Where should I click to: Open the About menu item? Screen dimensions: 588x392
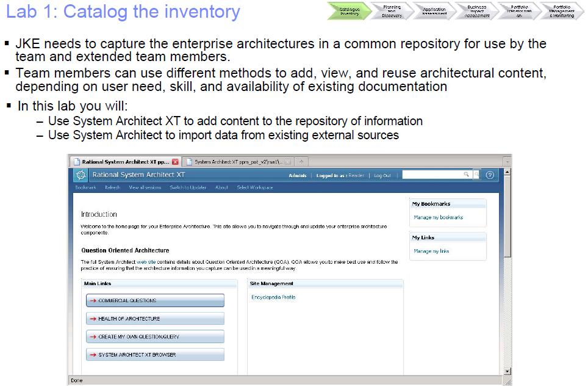[221, 187]
